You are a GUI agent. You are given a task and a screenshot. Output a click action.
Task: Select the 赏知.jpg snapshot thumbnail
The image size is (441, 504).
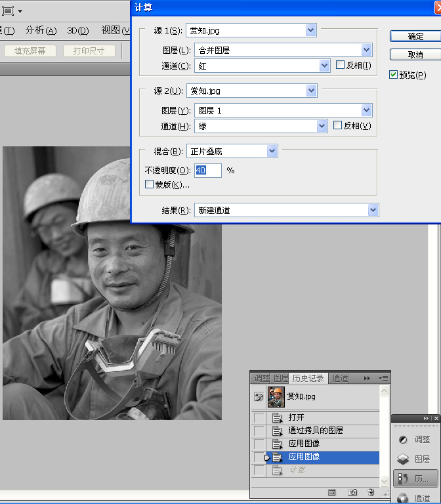pos(276,397)
